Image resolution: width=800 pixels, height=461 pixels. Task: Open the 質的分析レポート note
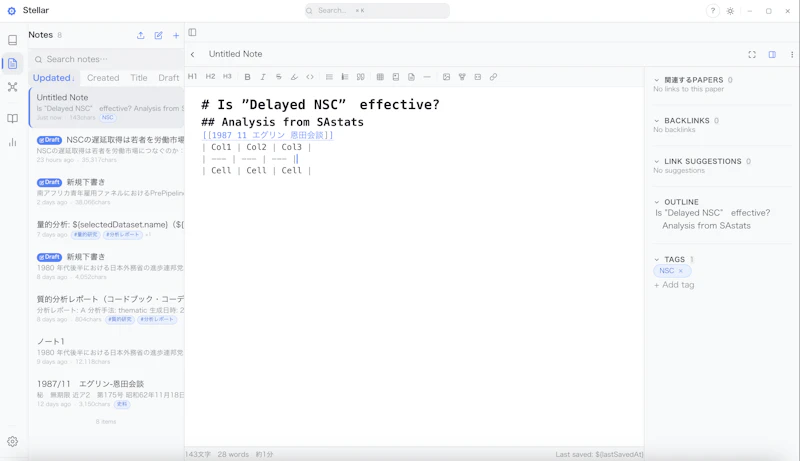pyautogui.click(x=107, y=309)
